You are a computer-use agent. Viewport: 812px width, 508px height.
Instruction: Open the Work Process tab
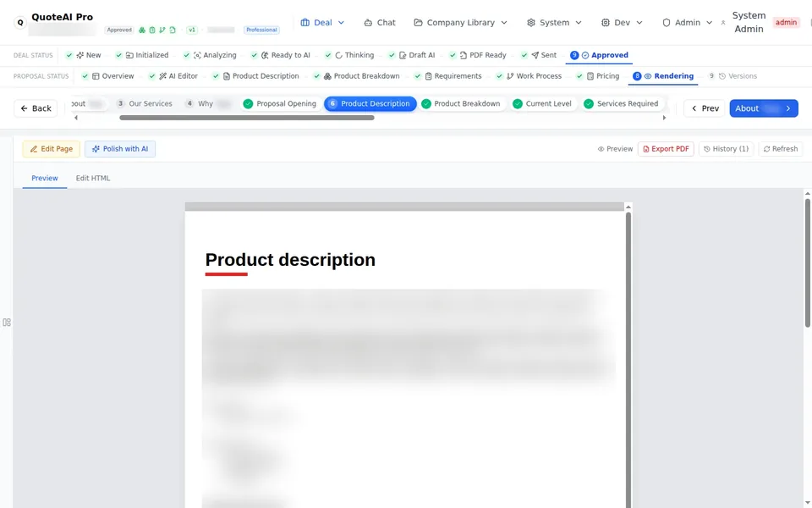529,76
